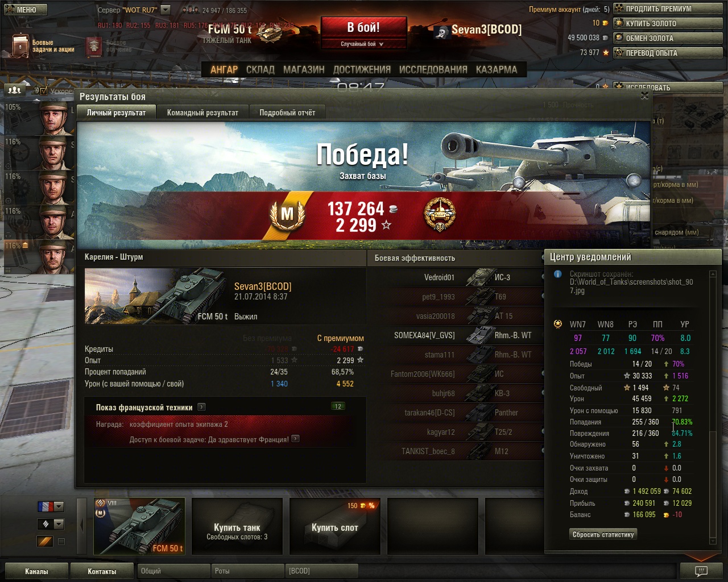Switch to Командный результат tab
This screenshot has width=728, height=582.
coord(202,113)
